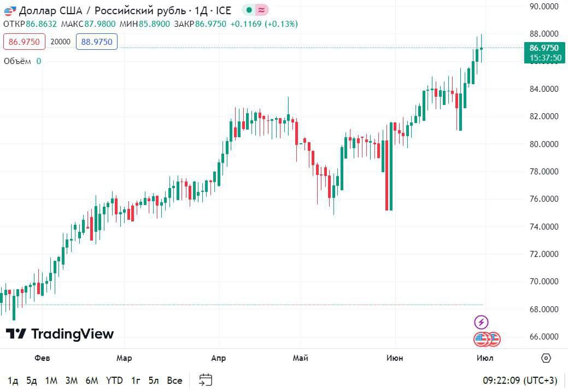The height and width of the screenshot is (392, 568).
Task: Click the red sell price 86.9750 button
Action: click(x=24, y=42)
